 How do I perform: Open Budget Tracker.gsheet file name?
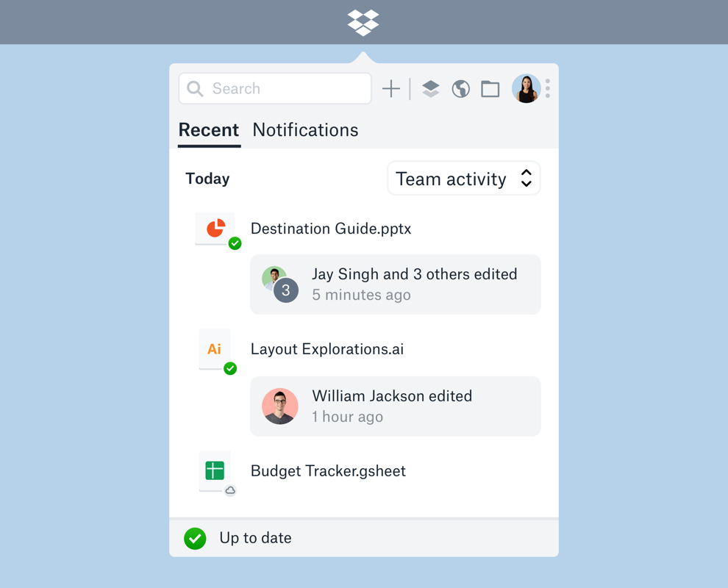[x=328, y=471]
